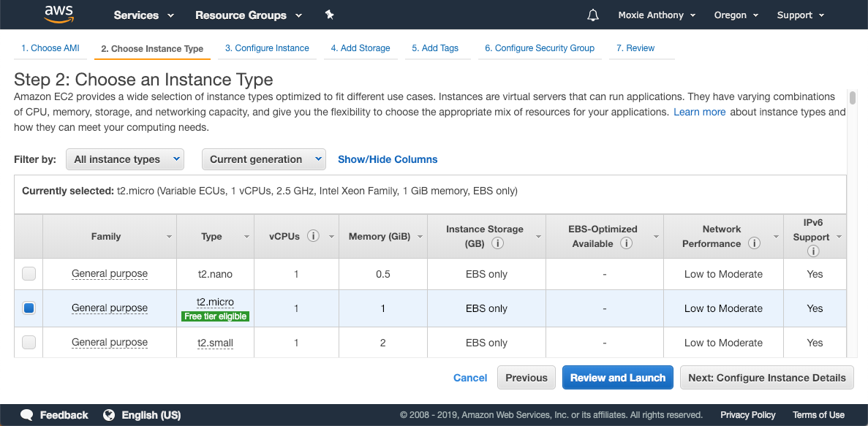This screenshot has width=868, height=426.
Task: Click the Free tier eligible badge
Action: [x=215, y=316]
